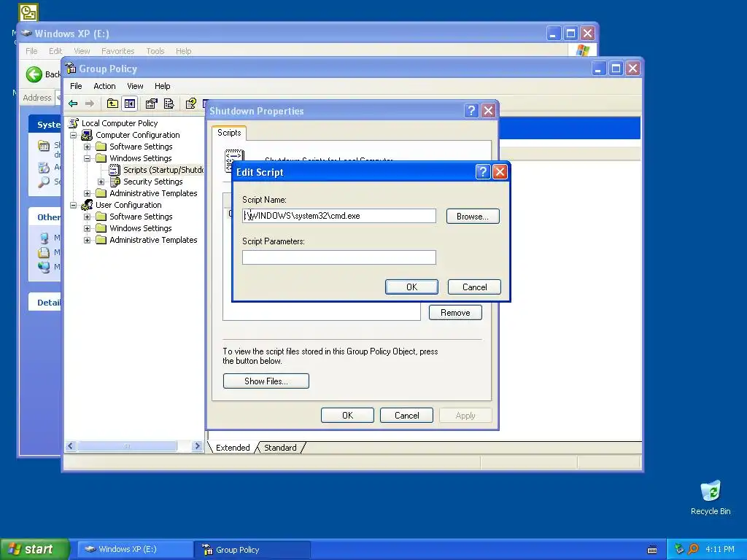747x560 pixels.
Task: Click the Scripts (Startup/Shutdown) node icon
Action: pyautogui.click(x=115, y=169)
